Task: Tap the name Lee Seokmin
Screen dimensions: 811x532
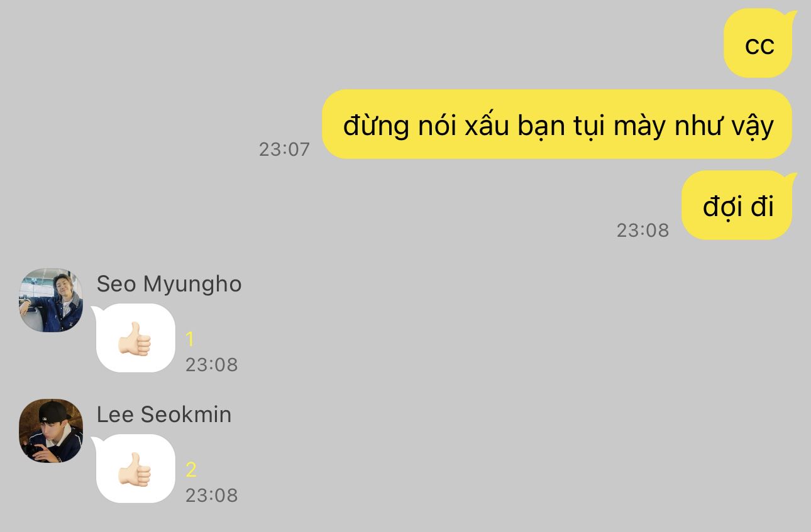Action: tap(164, 415)
